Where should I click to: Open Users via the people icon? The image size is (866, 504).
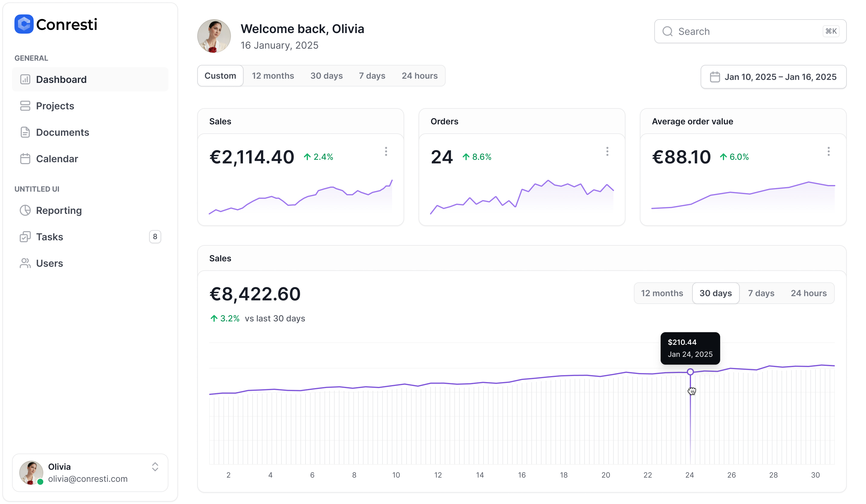tap(25, 263)
